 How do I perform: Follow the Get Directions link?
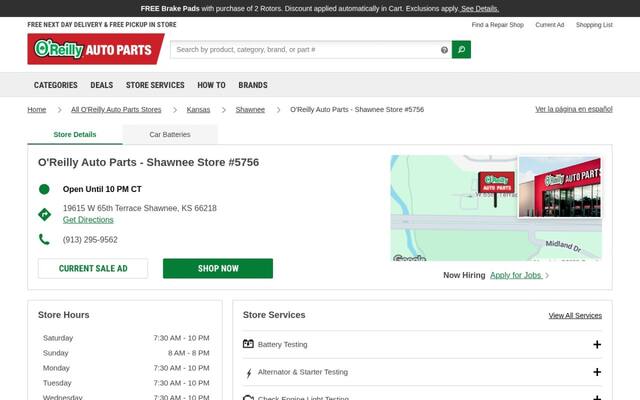click(88, 220)
